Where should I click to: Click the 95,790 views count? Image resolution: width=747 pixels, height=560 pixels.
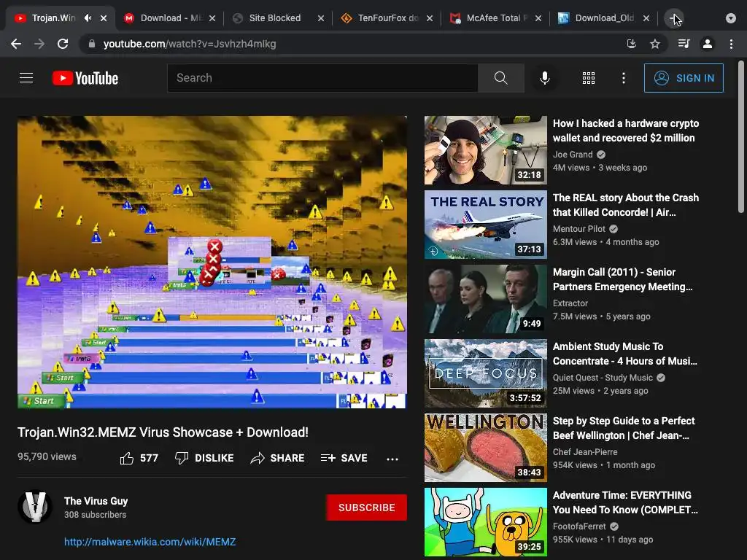coord(47,456)
